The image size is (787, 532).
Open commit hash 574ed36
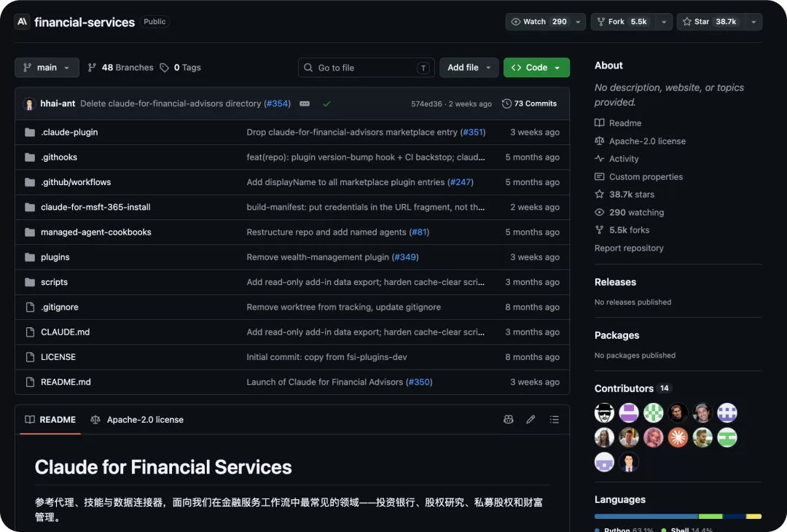(426, 104)
